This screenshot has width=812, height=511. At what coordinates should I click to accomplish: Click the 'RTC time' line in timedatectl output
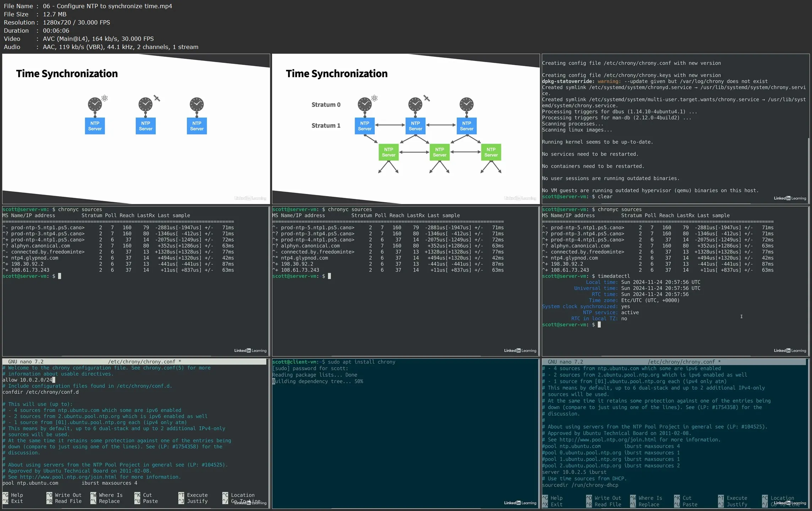point(640,294)
